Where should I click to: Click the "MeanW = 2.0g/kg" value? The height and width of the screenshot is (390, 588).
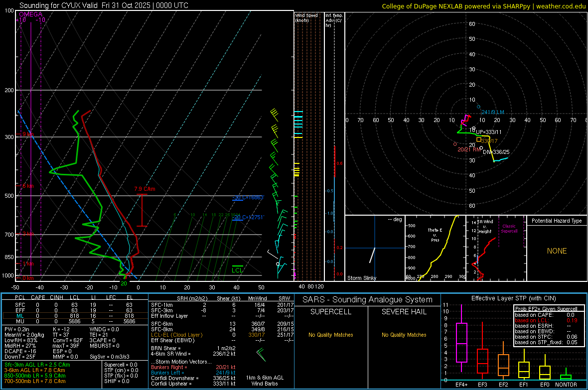click(24, 335)
